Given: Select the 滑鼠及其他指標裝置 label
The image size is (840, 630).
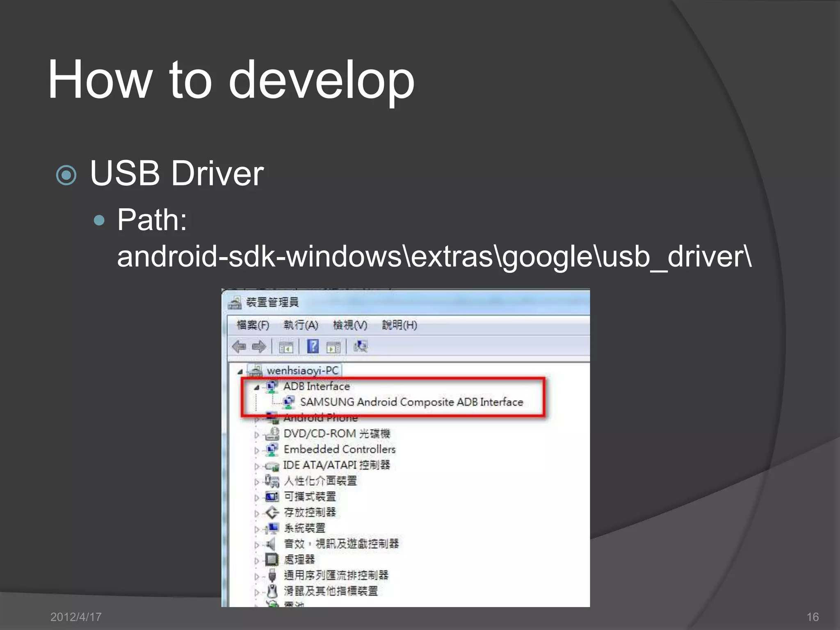Looking at the screenshot, I should pyautogui.click(x=331, y=591).
